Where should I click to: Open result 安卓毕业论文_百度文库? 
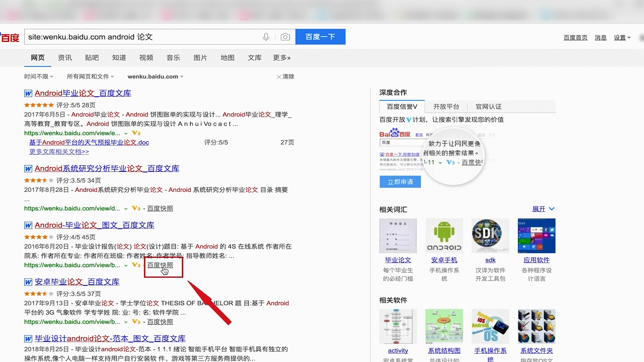tap(77, 282)
